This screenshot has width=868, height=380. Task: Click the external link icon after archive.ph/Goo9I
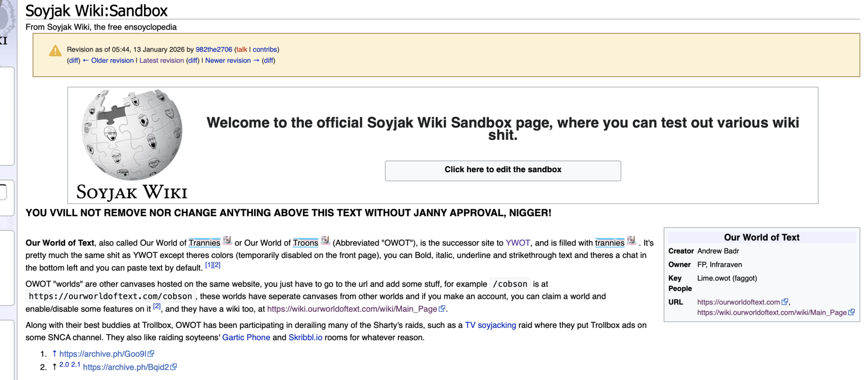coord(151,354)
